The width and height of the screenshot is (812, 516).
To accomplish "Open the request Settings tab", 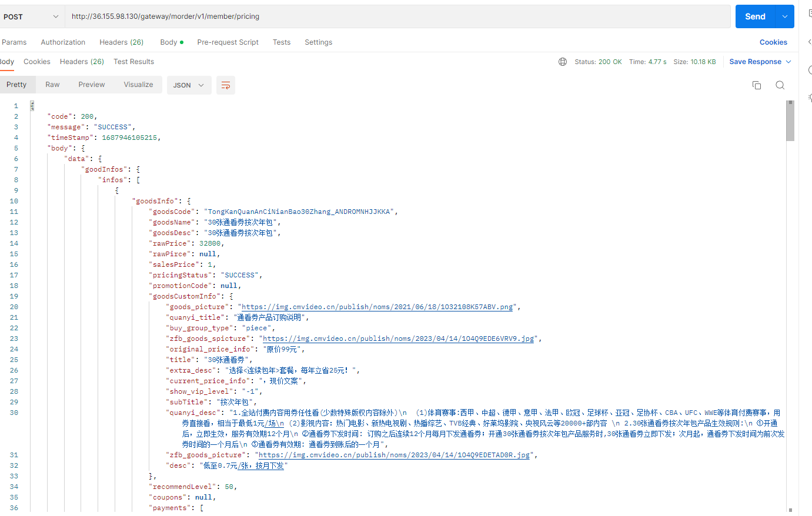I will click(x=318, y=42).
